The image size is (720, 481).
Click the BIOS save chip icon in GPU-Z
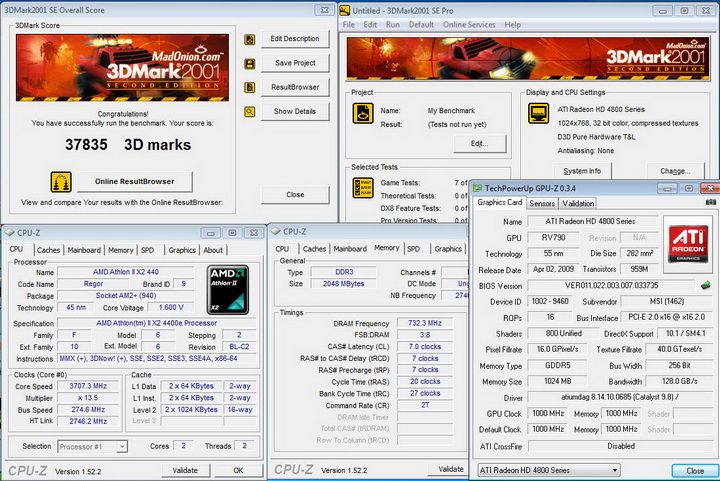(706, 285)
